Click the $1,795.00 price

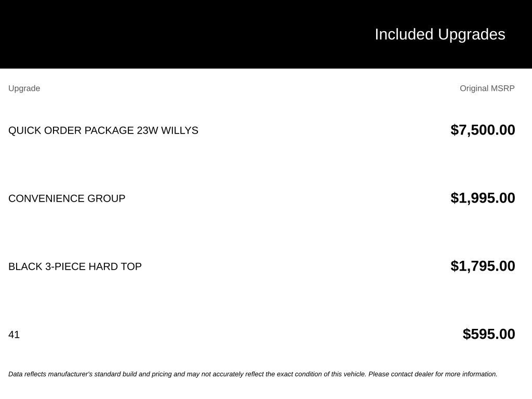click(483, 266)
